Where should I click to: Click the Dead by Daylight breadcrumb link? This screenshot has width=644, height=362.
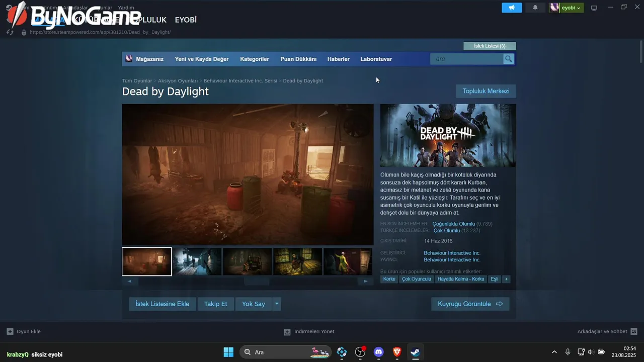click(303, 80)
